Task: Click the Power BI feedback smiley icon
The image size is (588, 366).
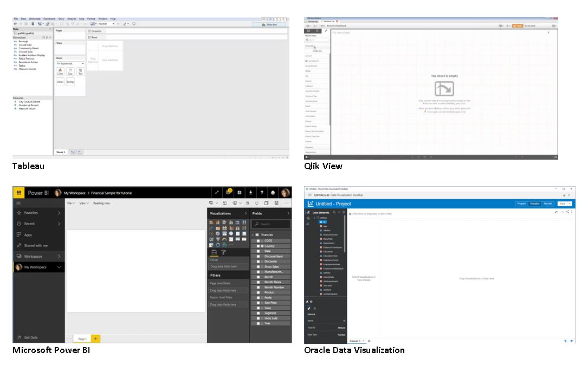Action: (x=273, y=193)
